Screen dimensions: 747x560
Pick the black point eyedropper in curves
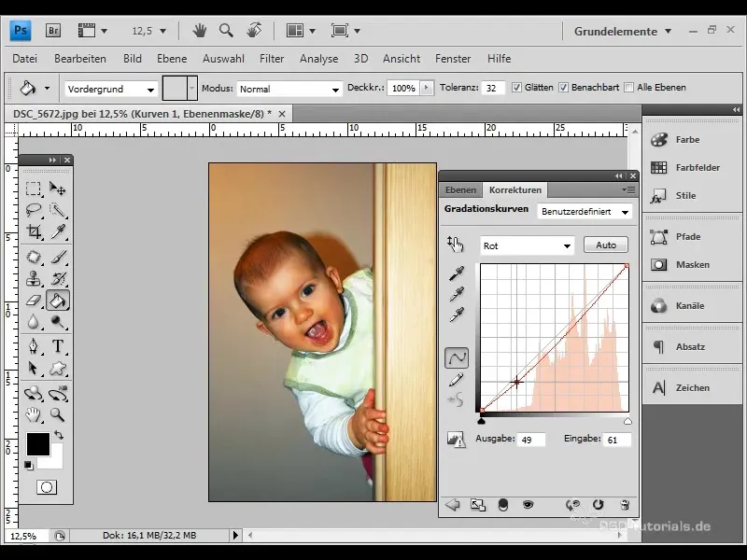coord(457,273)
